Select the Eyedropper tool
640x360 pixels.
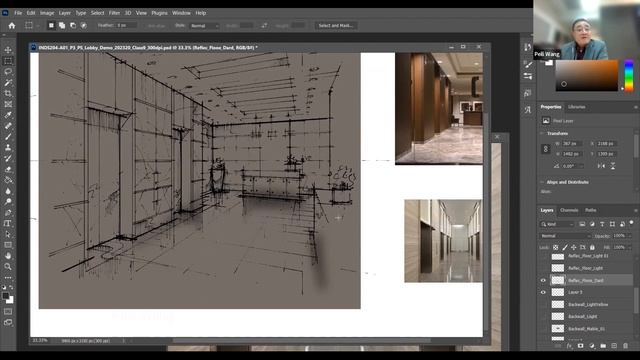(x=8, y=115)
